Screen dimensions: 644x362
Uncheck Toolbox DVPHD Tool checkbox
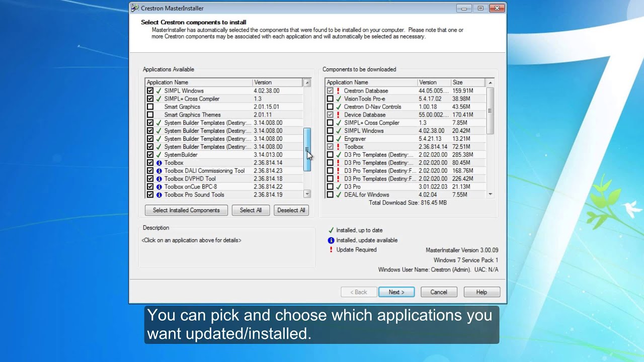[x=150, y=179]
